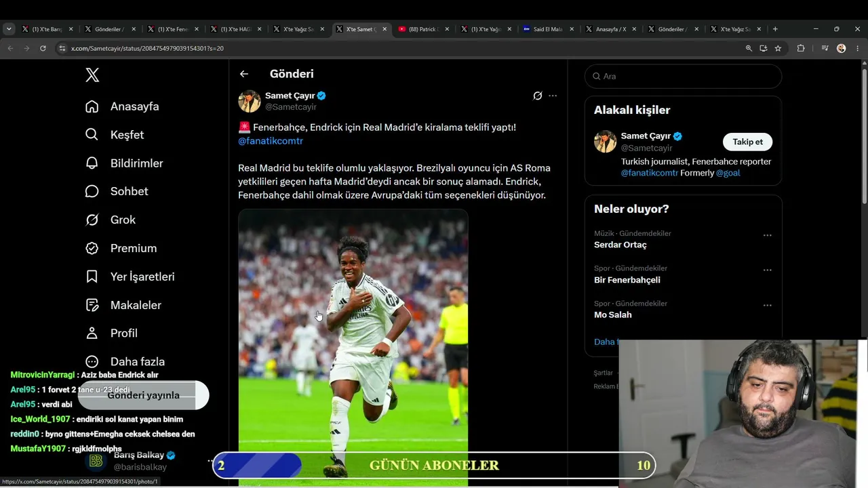Open more options for Serdar Ortaç trend
868x488 pixels.
(x=768, y=235)
